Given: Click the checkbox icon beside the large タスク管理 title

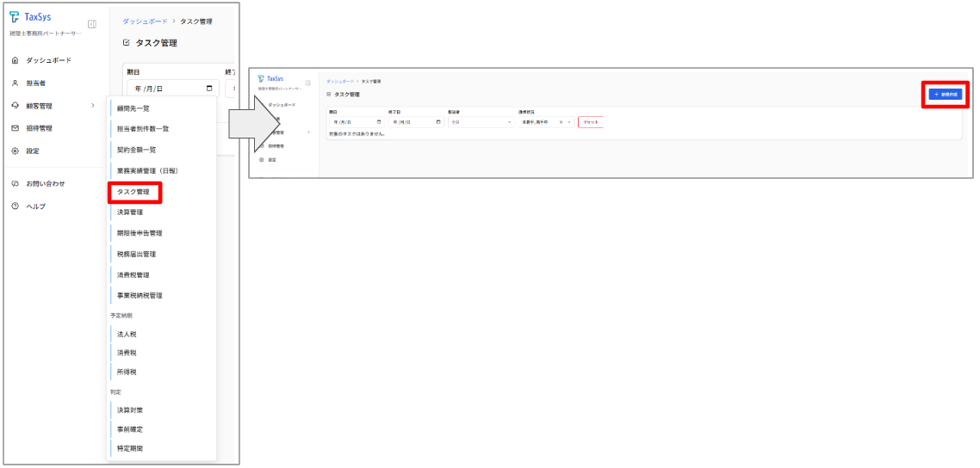Looking at the screenshot, I should [127, 43].
